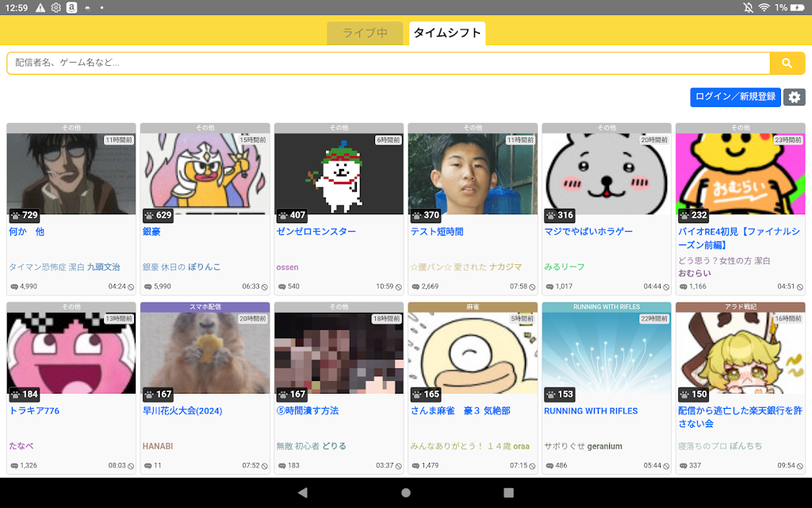Screen dimensions: 812x508
Task: Open the gray rabbit マジでやばいホラゲー thumbnail
Action: coord(607,174)
